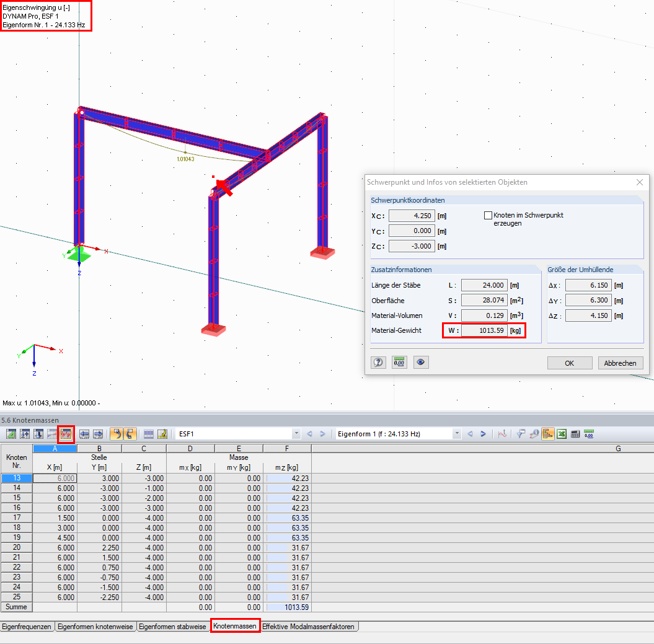
Task: Open the next eigenform with the right chevron
Action: tap(483, 434)
